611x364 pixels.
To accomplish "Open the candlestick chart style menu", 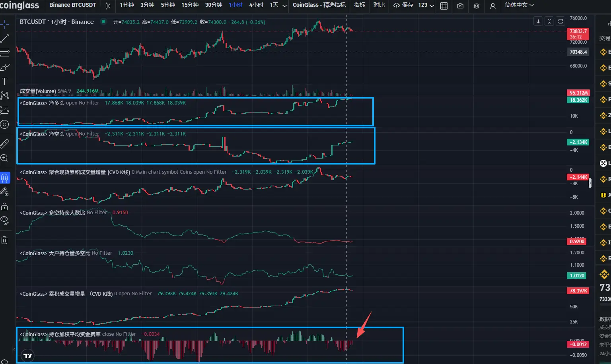I will [108, 6].
